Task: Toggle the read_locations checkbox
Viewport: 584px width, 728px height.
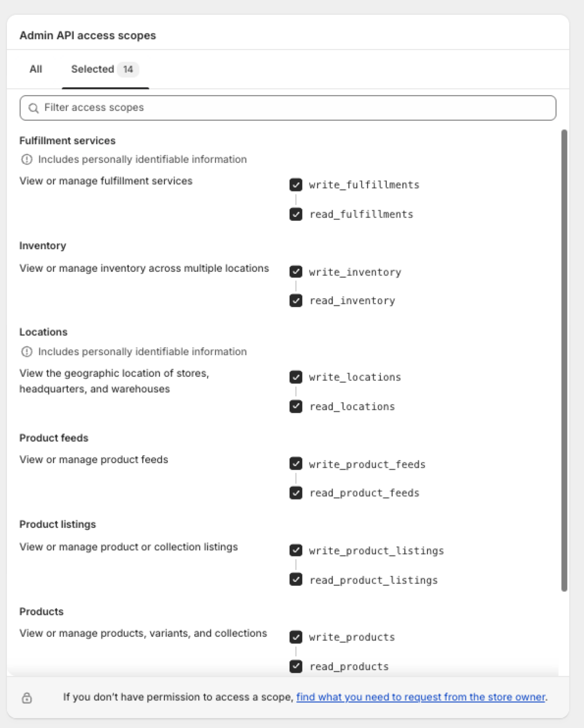Action: click(x=296, y=406)
